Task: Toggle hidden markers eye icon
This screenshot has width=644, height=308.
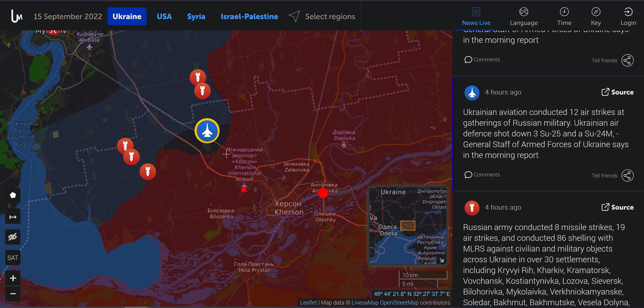Action: pos(13,237)
